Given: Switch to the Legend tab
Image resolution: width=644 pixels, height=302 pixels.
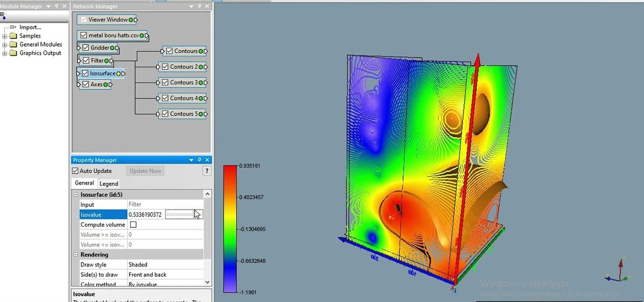Looking at the screenshot, I should pos(109,183).
